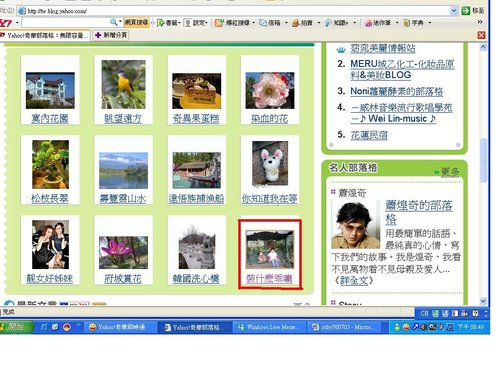Click the red round quick launch icon
This screenshot has height=375, width=500.
pyautogui.click(x=67, y=327)
